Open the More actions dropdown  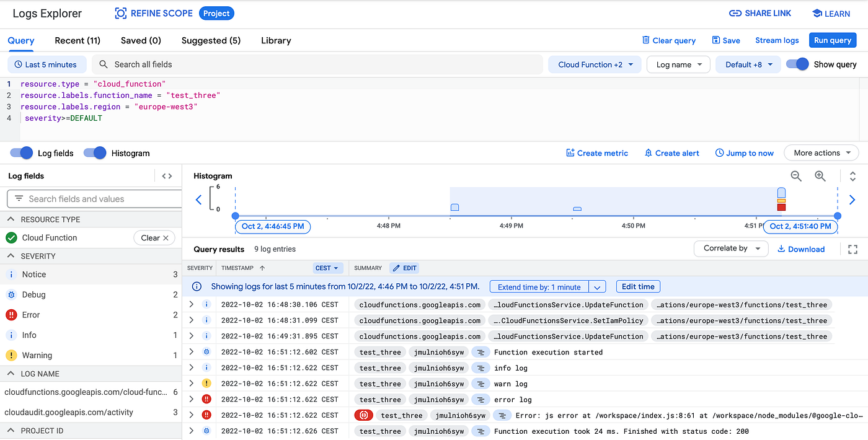pyautogui.click(x=821, y=152)
